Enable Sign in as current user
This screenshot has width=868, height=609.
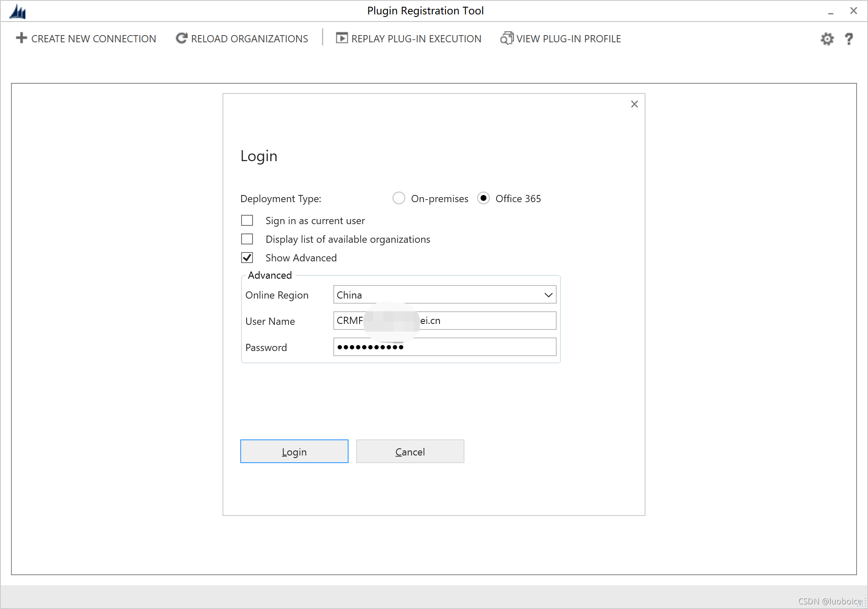click(x=247, y=221)
